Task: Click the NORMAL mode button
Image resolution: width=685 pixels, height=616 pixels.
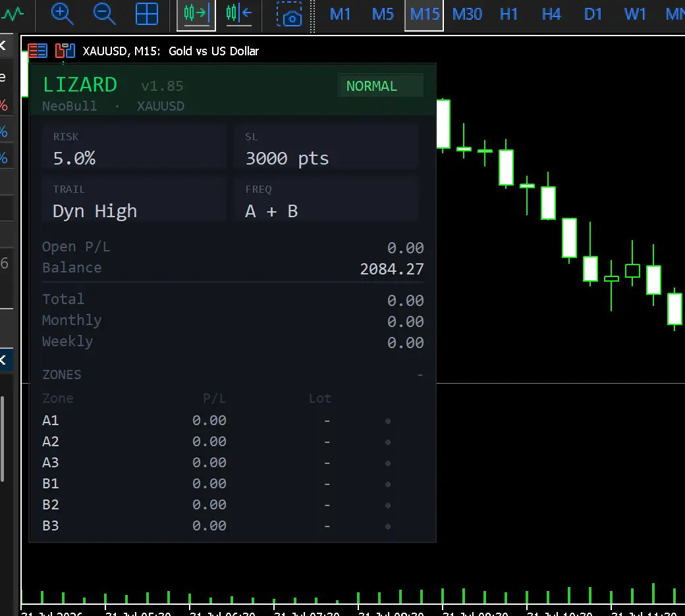Action: 380,86
